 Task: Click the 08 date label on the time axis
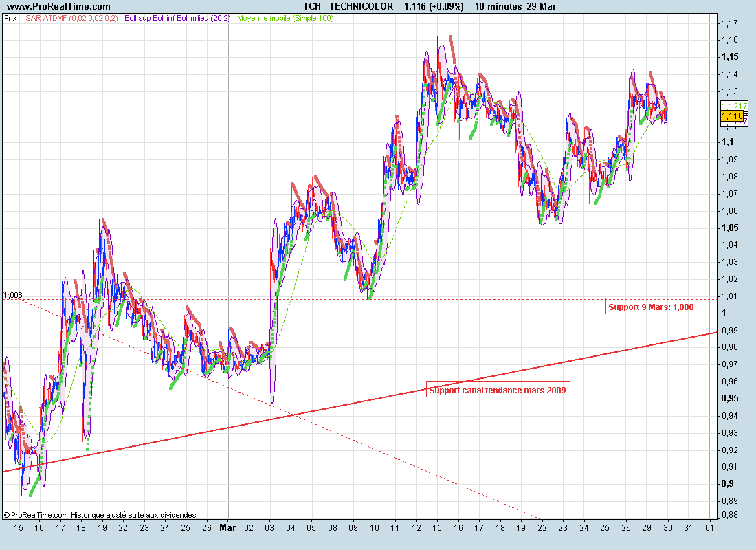(x=332, y=528)
